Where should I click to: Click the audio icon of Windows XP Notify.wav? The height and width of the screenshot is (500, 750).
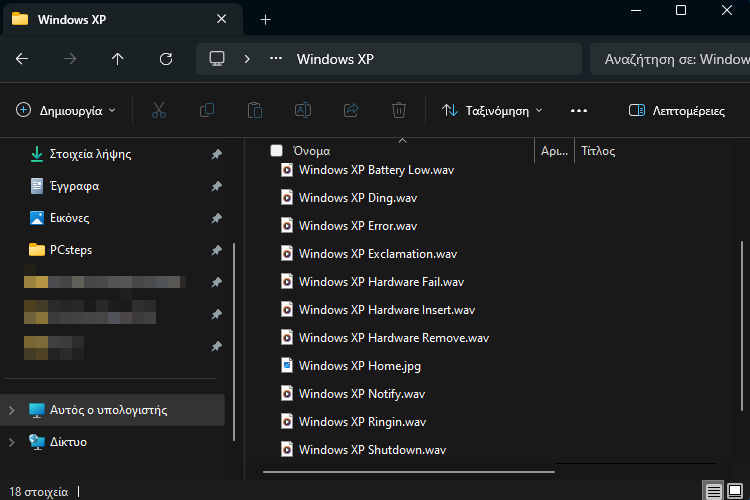pyautogui.click(x=287, y=393)
